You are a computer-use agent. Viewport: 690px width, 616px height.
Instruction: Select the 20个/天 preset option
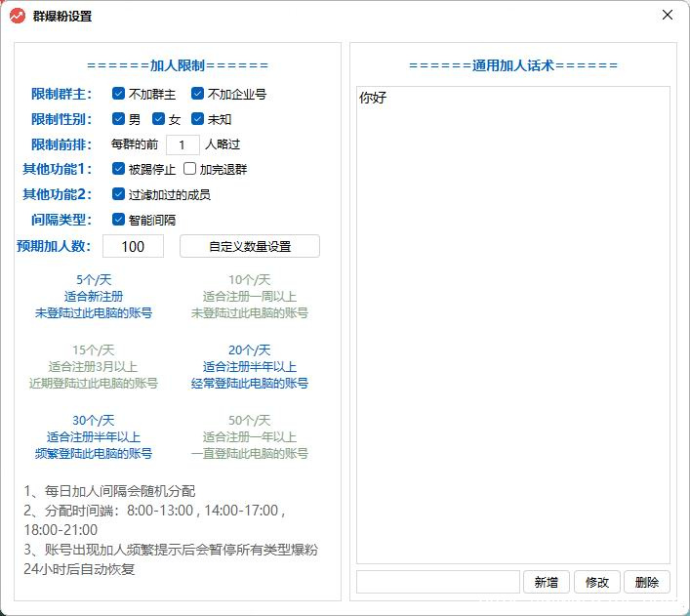[x=250, y=367]
